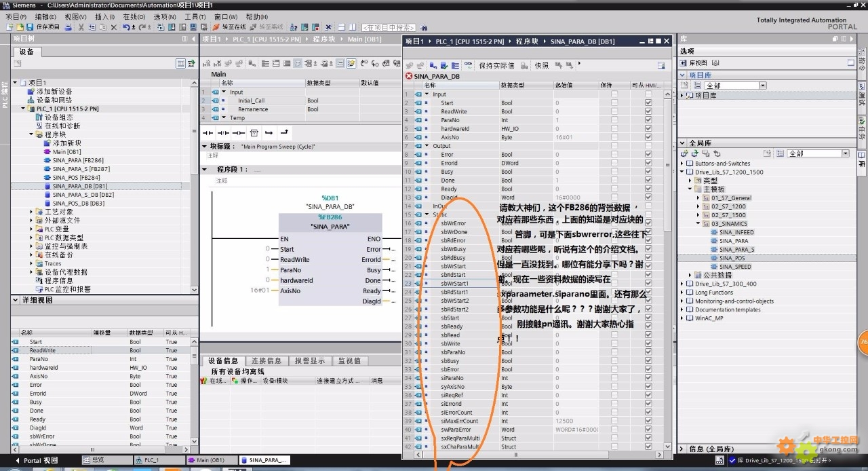Click the Cut scissors icon in toolbar
Viewport: 868px width, 471px height.
click(x=81, y=27)
